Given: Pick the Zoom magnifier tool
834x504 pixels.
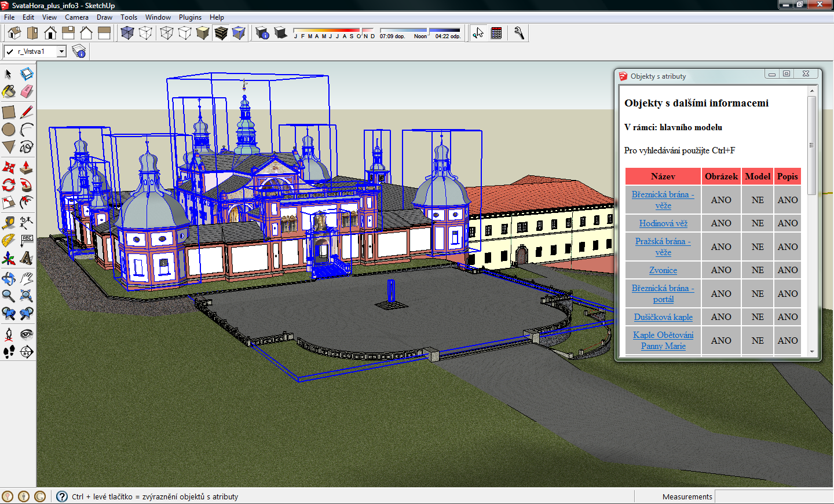Looking at the screenshot, I should coord(8,296).
